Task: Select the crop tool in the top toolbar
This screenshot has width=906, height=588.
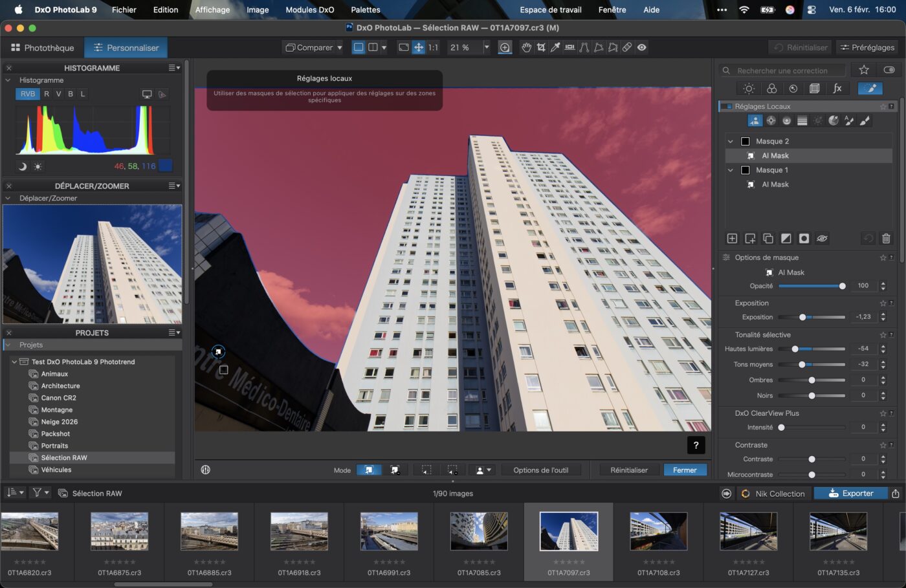Action: tap(541, 47)
